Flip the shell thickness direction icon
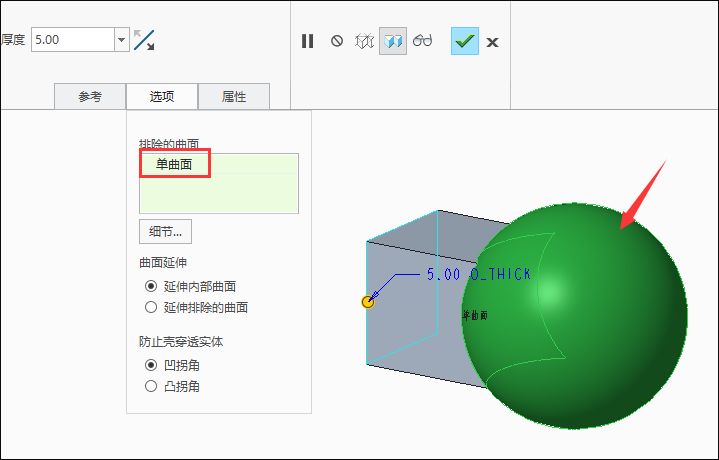This screenshot has width=719, height=460. click(144, 40)
